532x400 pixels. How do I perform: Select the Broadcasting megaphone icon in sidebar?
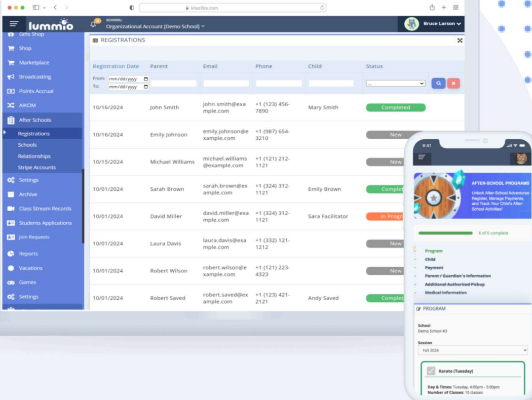[11, 76]
